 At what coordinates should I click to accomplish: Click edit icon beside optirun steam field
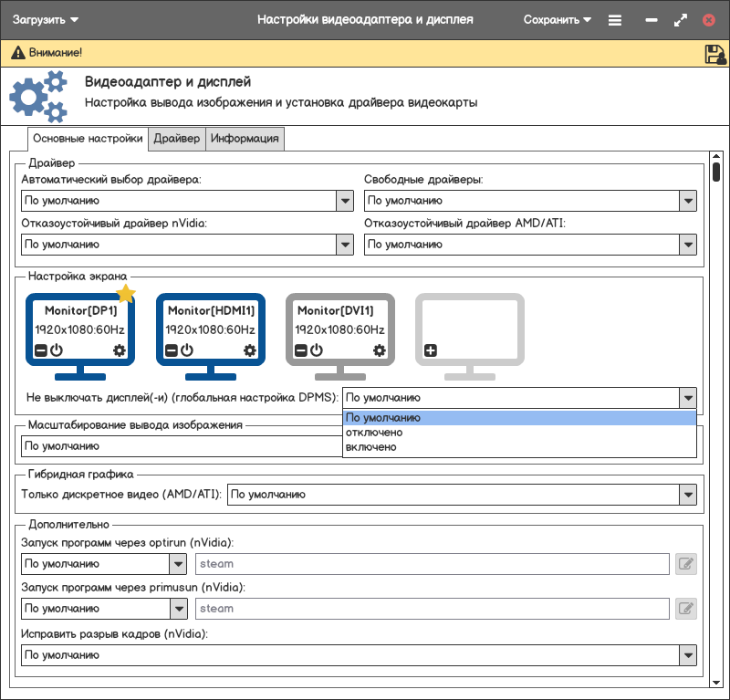coord(686,564)
